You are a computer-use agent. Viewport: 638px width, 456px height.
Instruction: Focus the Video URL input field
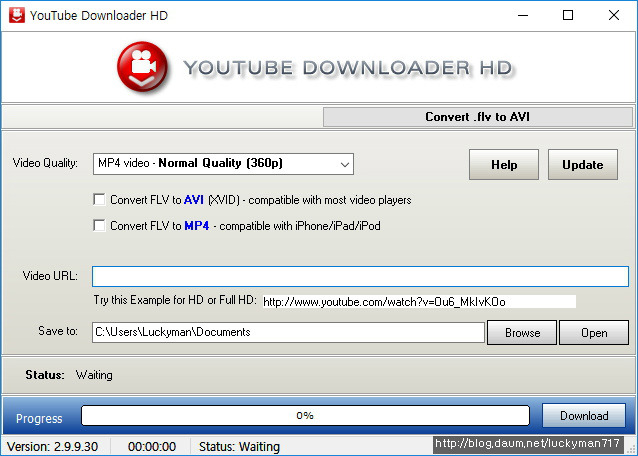tap(361, 276)
